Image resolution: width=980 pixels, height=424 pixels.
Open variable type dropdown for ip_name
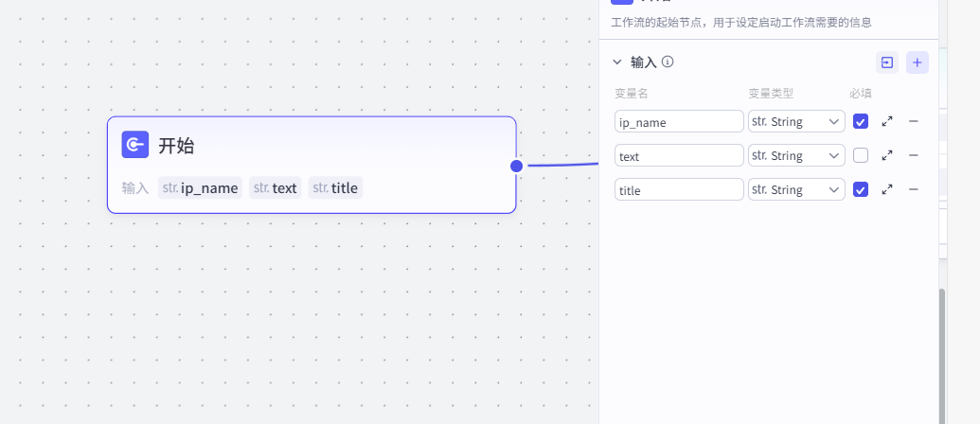[795, 121]
